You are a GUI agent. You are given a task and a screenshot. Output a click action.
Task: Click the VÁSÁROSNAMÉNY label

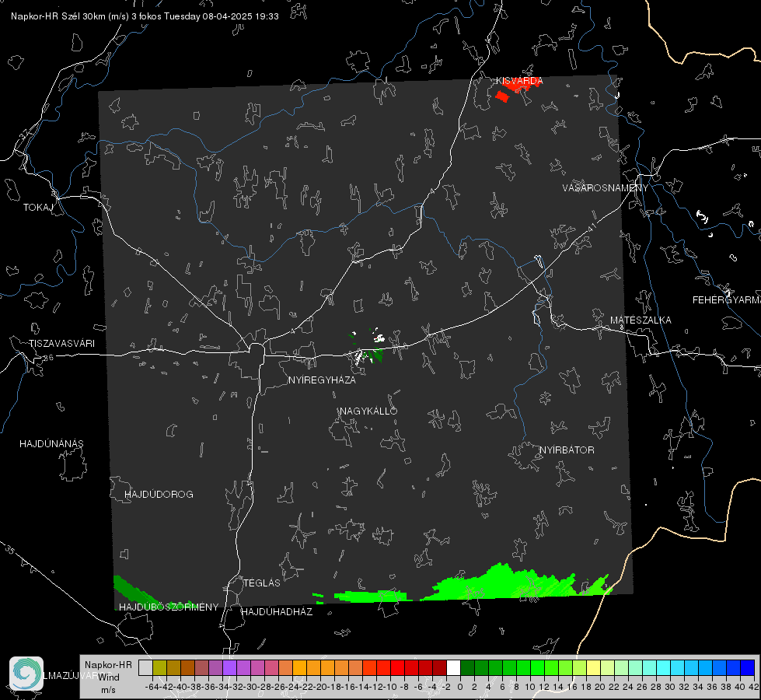point(606,188)
